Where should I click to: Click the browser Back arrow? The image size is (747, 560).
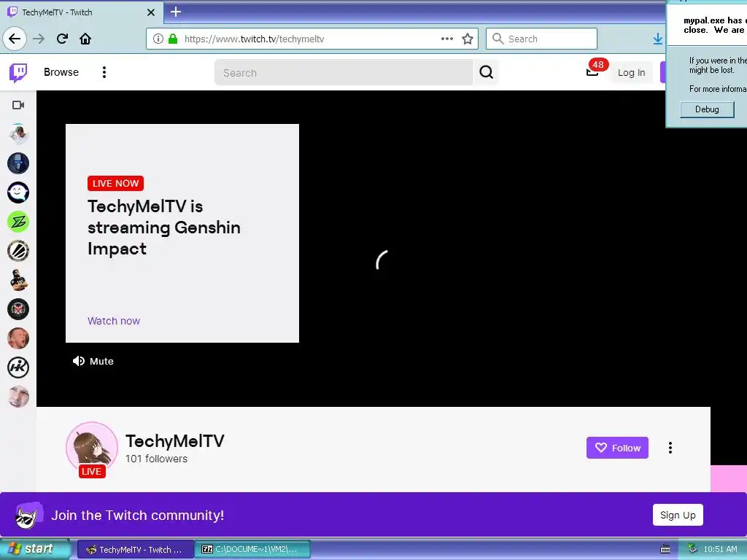(x=15, y=39)
